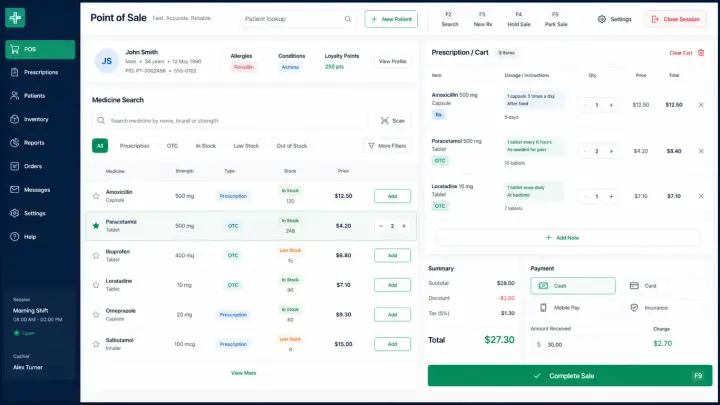Add Amoxicillin from the medicine list
Screen dimensions: 720x405
pyautogui.click(x=392, y=196)
